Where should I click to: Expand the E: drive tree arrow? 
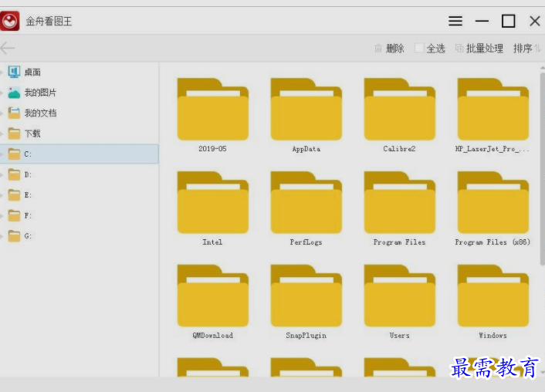(2, 195)
